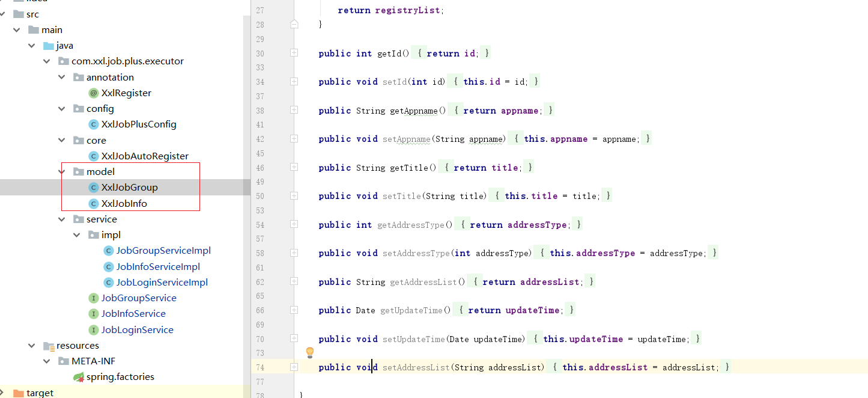Click the spring.factories file icon

click(x=78, y=377)
